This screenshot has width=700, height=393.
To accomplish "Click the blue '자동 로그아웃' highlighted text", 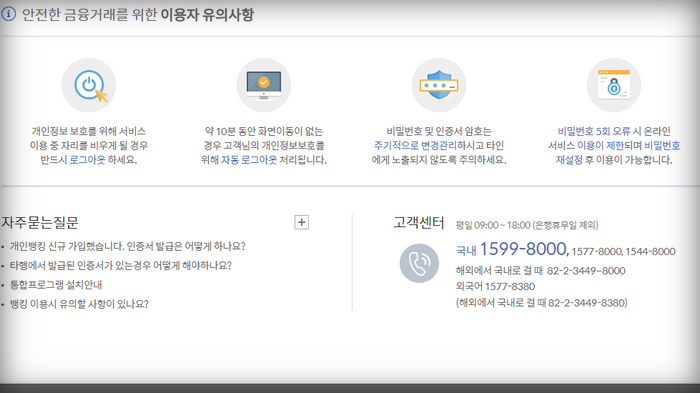I will [x=249, y=160].
